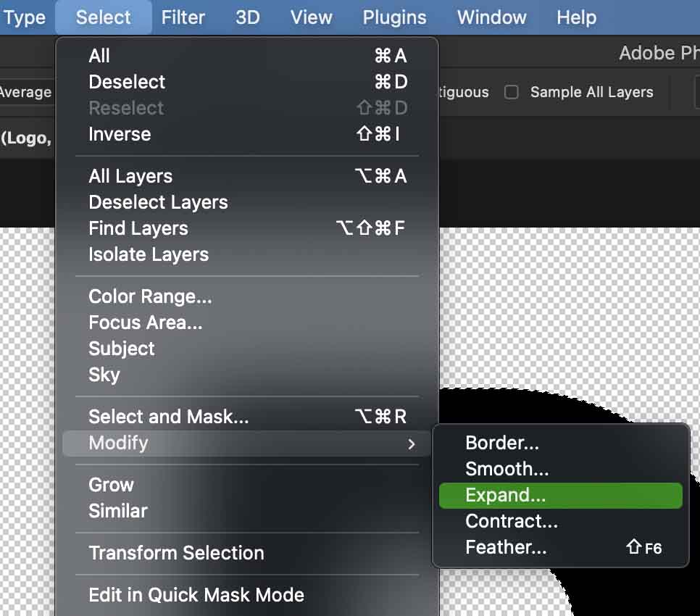The width and height of the screenshot is (700, 616).
Task: Open the Border dialog from Modify
Action: pos(561,443)
